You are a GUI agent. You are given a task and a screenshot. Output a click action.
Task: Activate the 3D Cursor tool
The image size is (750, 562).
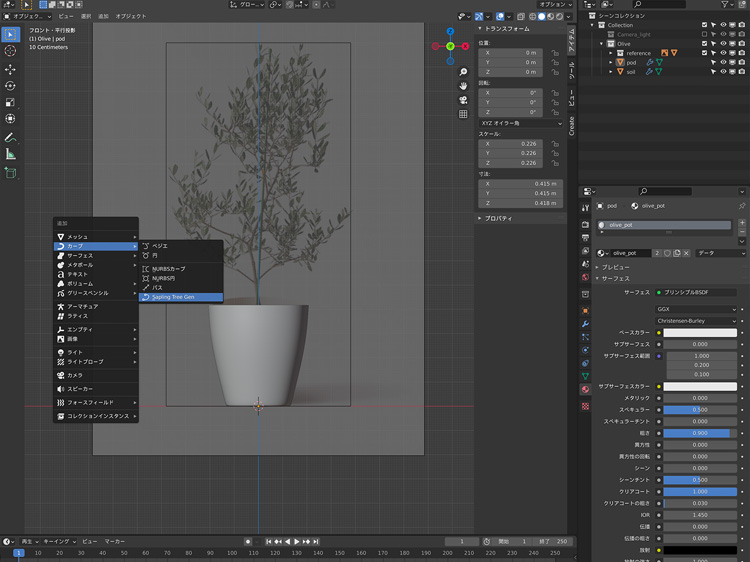pos(10,50)
